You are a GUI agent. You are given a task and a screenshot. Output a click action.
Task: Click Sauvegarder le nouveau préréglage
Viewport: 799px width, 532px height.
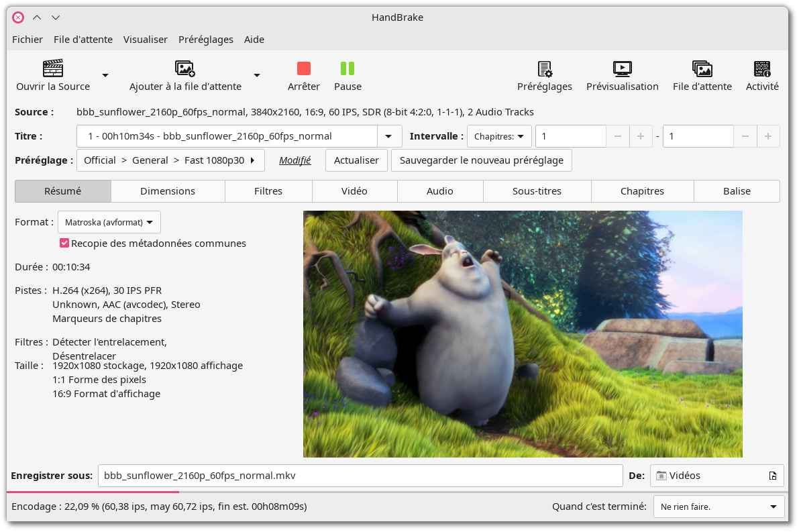(482, 160)
